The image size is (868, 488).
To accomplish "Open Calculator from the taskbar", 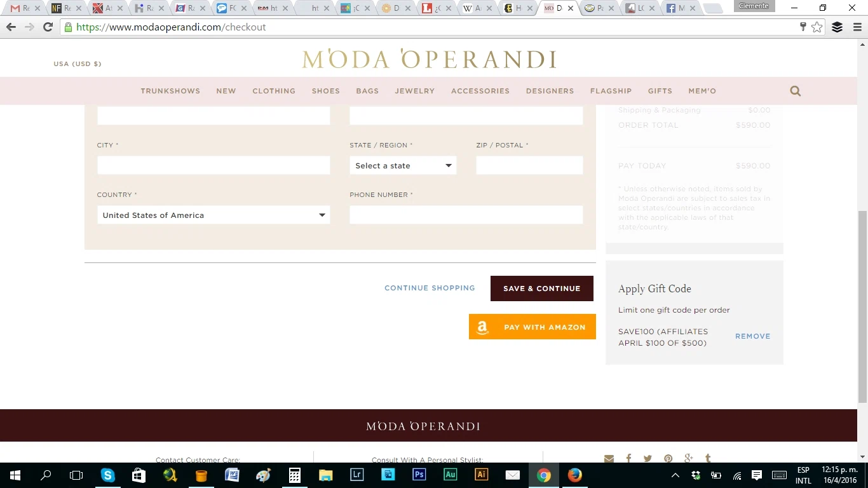I will pyautogui.click(x=294, y=475).
